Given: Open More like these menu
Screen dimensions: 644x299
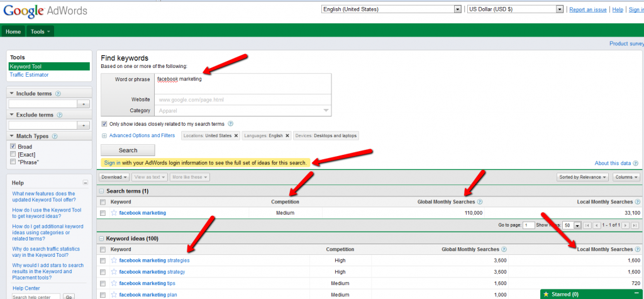Looking at the screenshot, I should (x=190, y=177).
